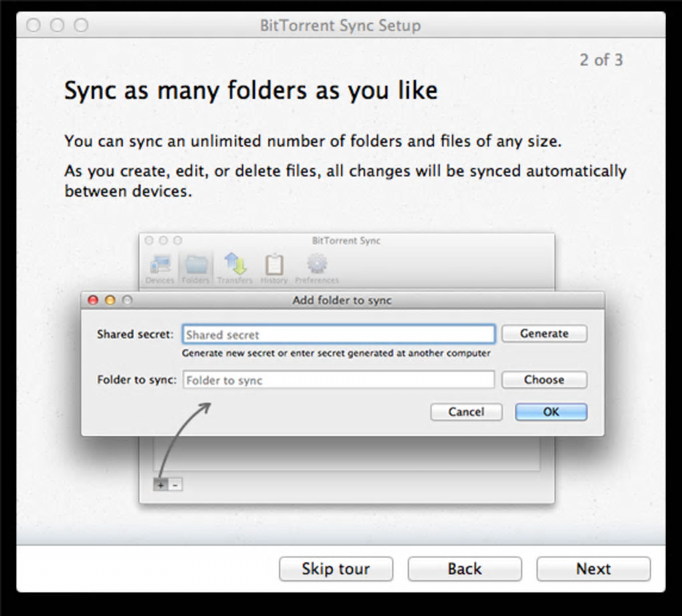The width and height of the screenshot is (682, 616).
Task: Click the '2 of 3' step indicator
Action: [601, 60]
